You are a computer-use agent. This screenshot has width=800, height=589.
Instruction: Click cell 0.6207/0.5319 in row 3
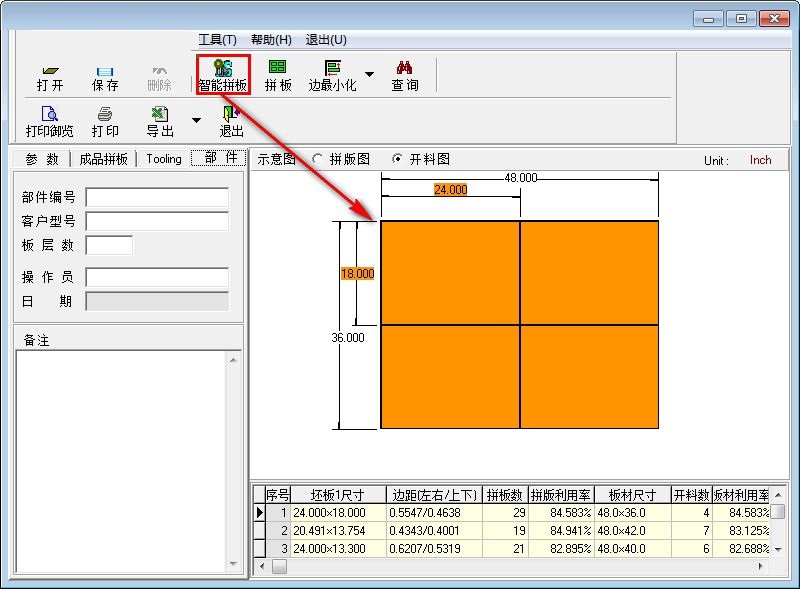pos(434,549)
